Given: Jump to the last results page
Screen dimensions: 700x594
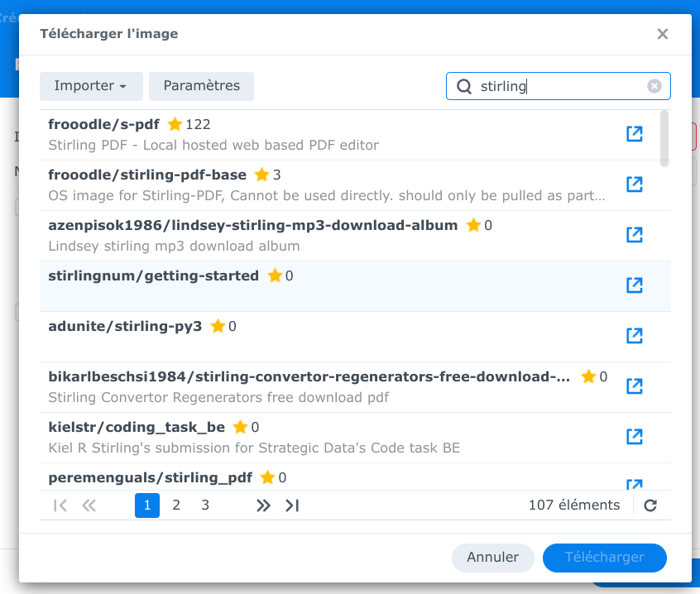Looking at the screenshot, I should [x=292, y=505].
